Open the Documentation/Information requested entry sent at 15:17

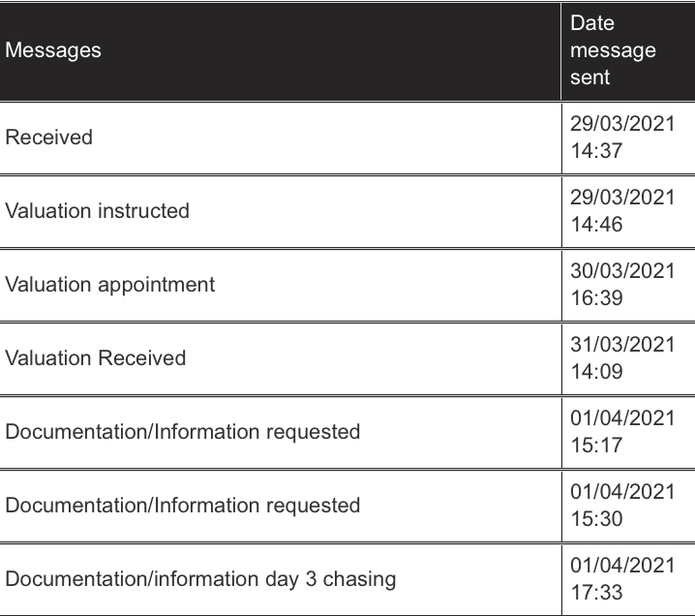tap(183, 432)
